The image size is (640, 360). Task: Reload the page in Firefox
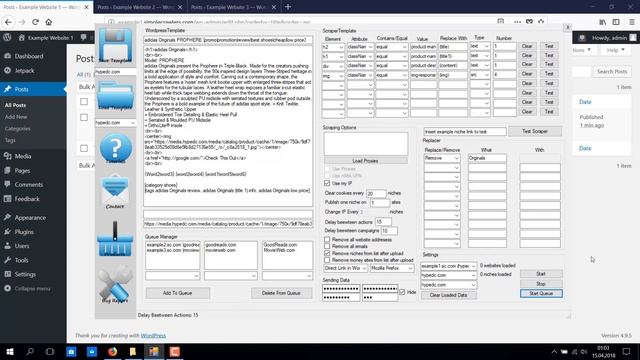pos(36,22)
